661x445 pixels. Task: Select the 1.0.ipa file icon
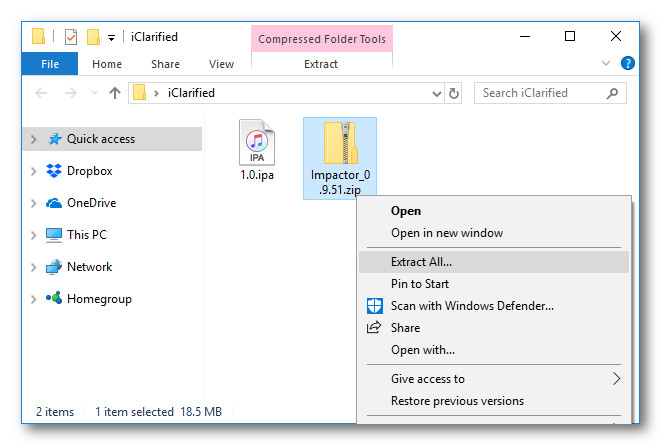257,144
